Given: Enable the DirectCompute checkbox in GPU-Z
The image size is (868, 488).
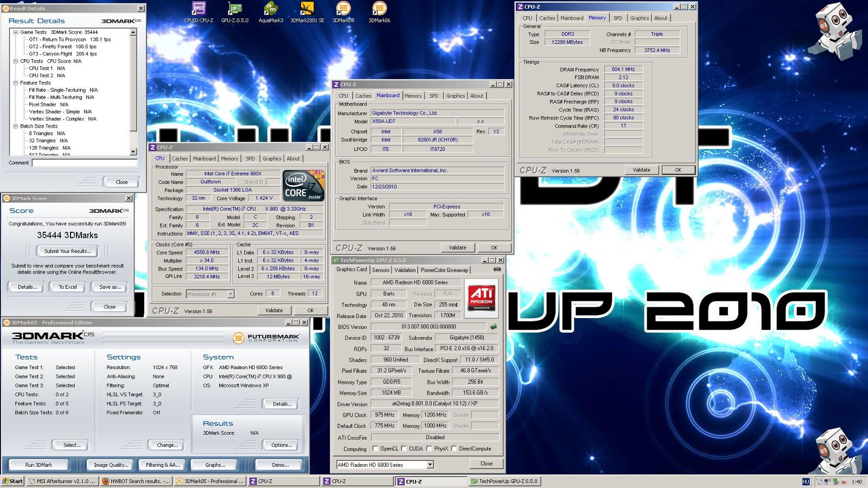Looking at the screenshot, I should pos(454,448).
